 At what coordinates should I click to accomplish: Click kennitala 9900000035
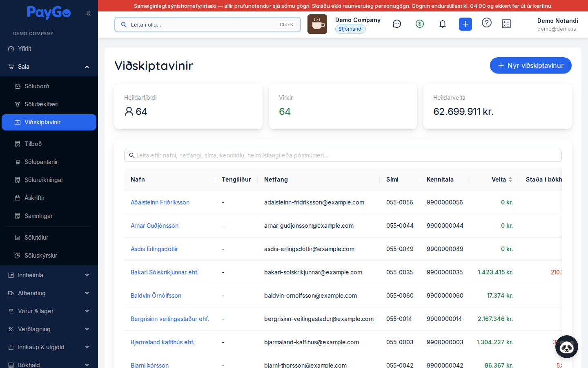445,272
